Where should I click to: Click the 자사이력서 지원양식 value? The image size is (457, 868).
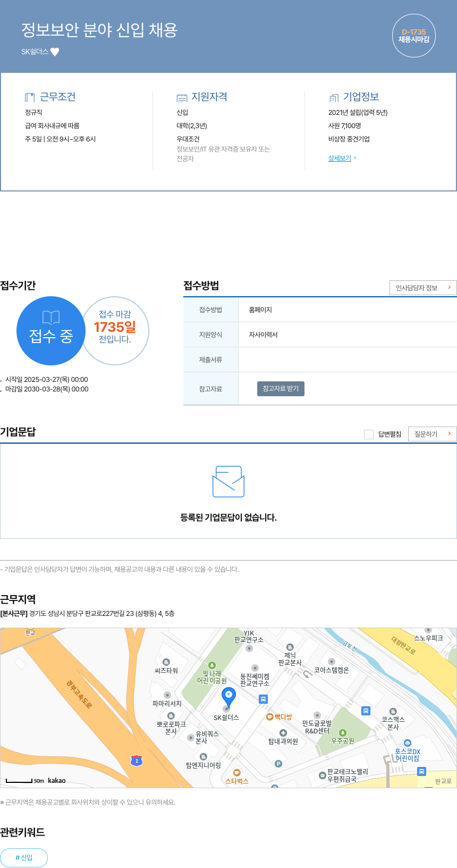pyautogui.click(x=264, y=335)
